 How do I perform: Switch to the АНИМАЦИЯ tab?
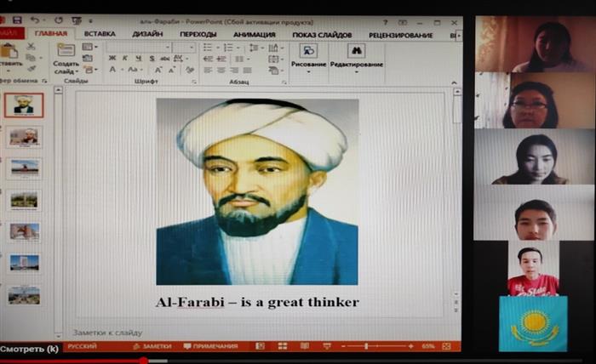pos(254,34)
